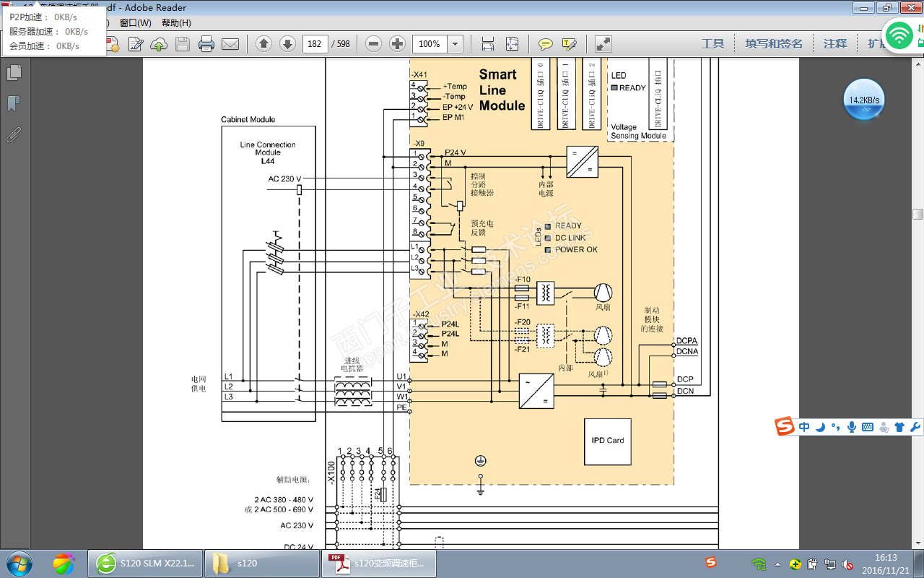The height and width of the screenshot is (578, 924).
Task: Add a sticky note comment
Action: 546,44
